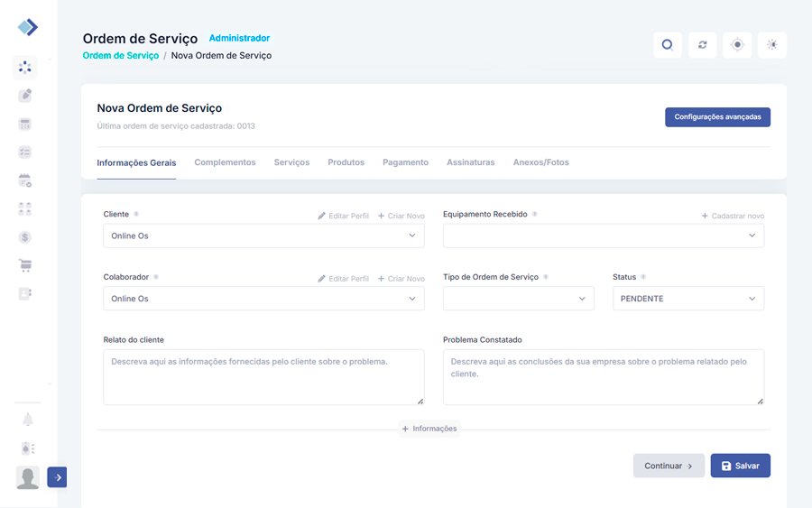
Task: Open the Status dropdown showing PENDENTE
Action: (687, 299)
